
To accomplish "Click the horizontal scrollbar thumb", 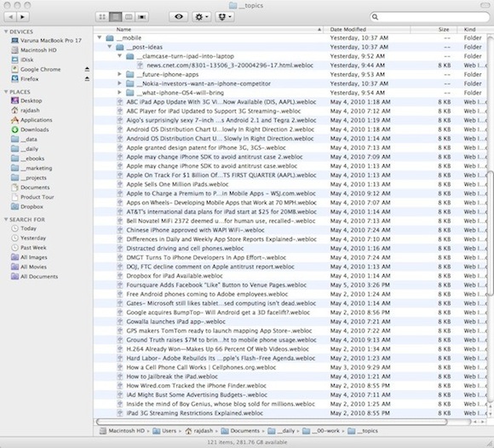I will pyautogui.click(x=272, y=422).
